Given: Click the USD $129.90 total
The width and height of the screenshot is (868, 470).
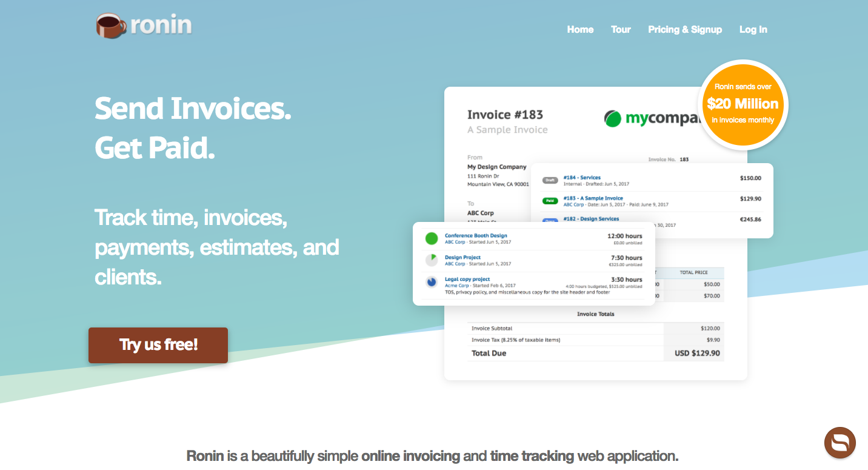Looking at the screenshot, I should [698, 353].
